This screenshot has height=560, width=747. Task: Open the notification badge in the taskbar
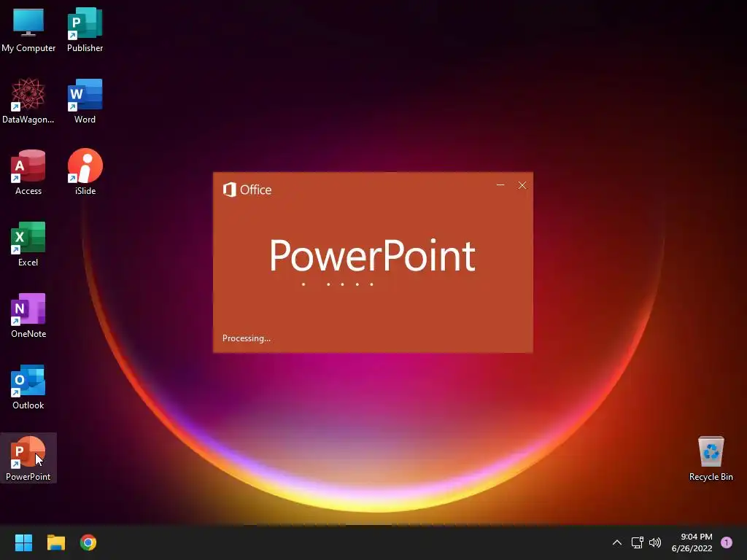(727, 542)
